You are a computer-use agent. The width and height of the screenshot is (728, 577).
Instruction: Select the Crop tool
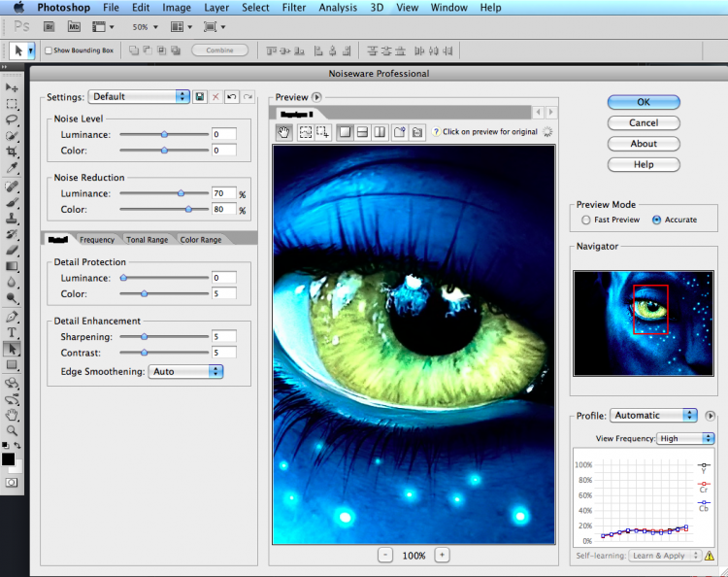[12, 153]
